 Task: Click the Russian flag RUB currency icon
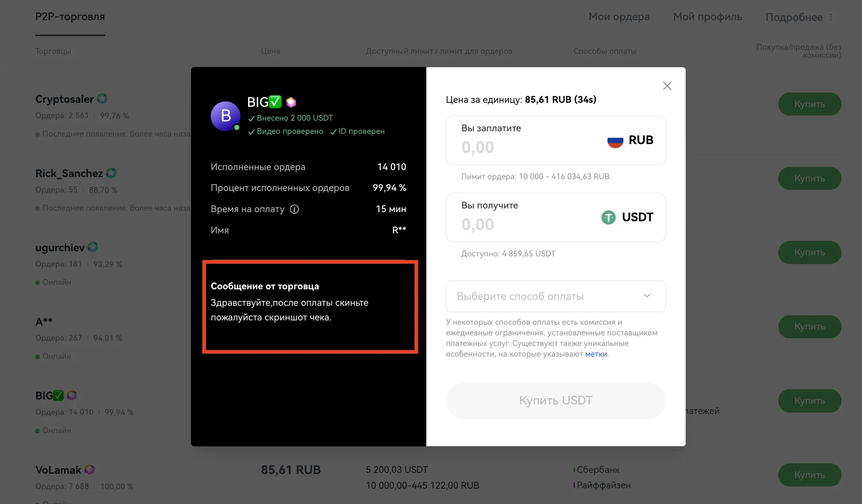click(x=615, y=140)
